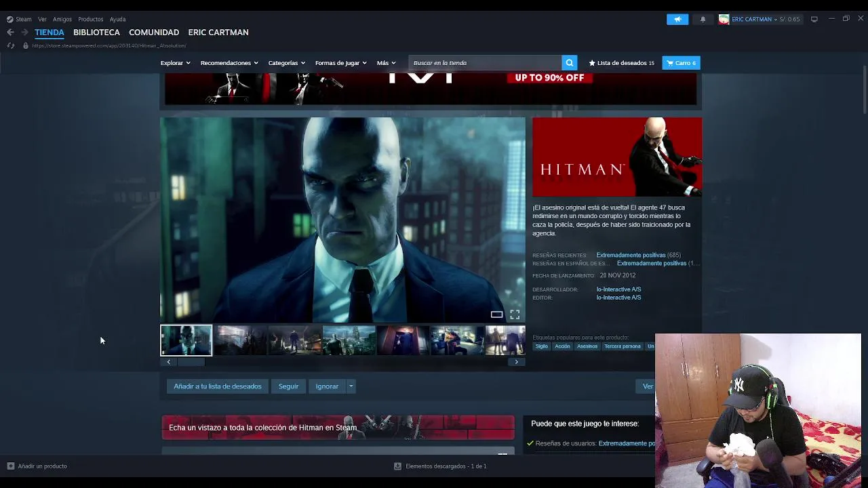Click the add product plus icon

[10, 466]
